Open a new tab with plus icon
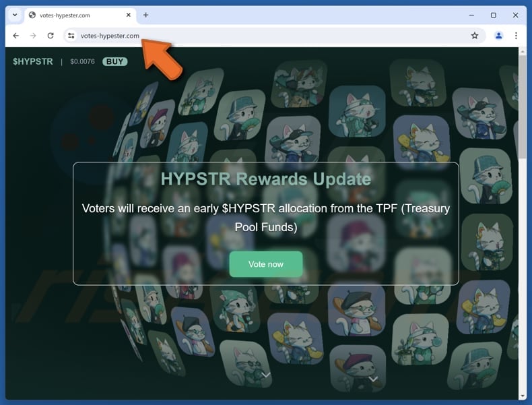Screen dimensions: 532x405 pos(145,15)
